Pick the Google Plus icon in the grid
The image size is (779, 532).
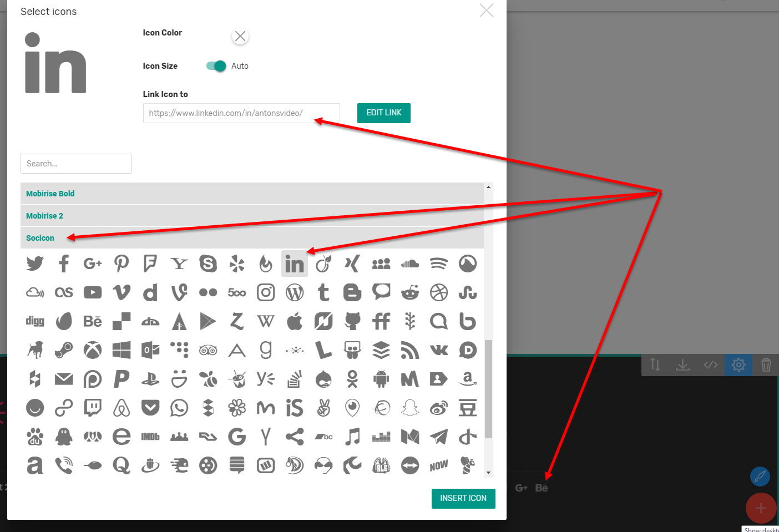click(x=93, y=264)
